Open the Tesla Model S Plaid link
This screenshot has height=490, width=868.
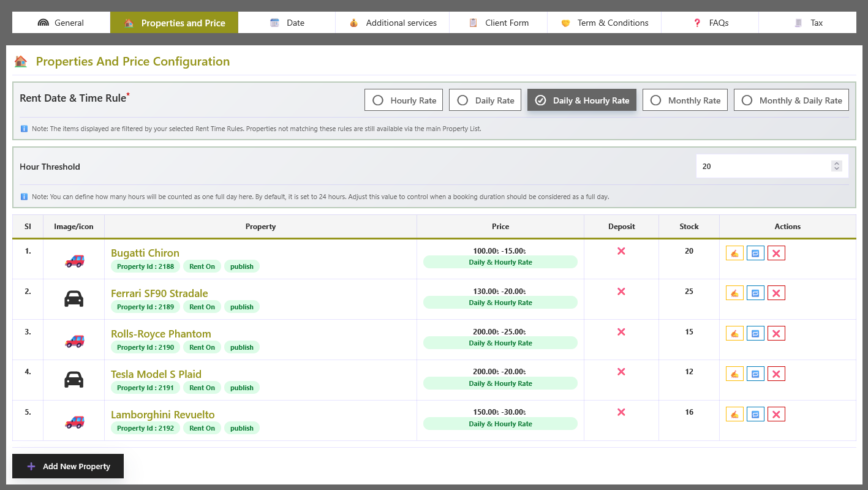pyautogui.click(x=156, y=374)
